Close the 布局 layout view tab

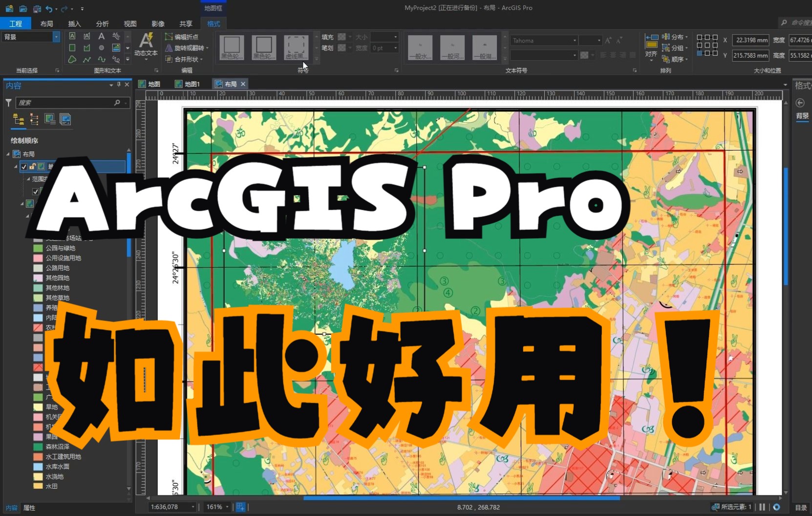(243, 84)
